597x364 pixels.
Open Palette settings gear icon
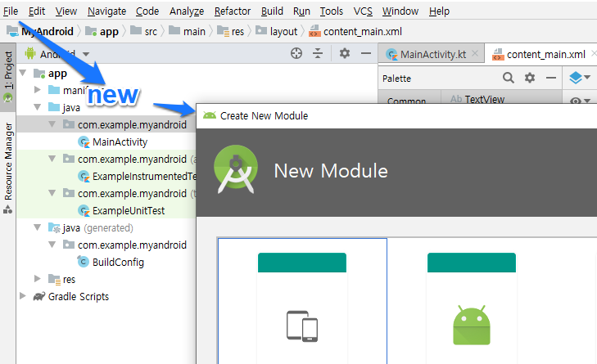coord(530,78)
